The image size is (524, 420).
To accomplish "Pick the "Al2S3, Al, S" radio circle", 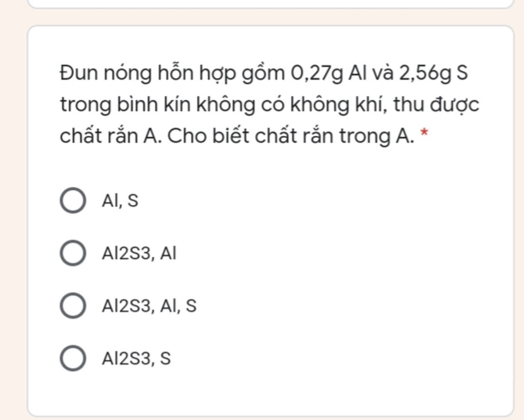I will (73, 305).
